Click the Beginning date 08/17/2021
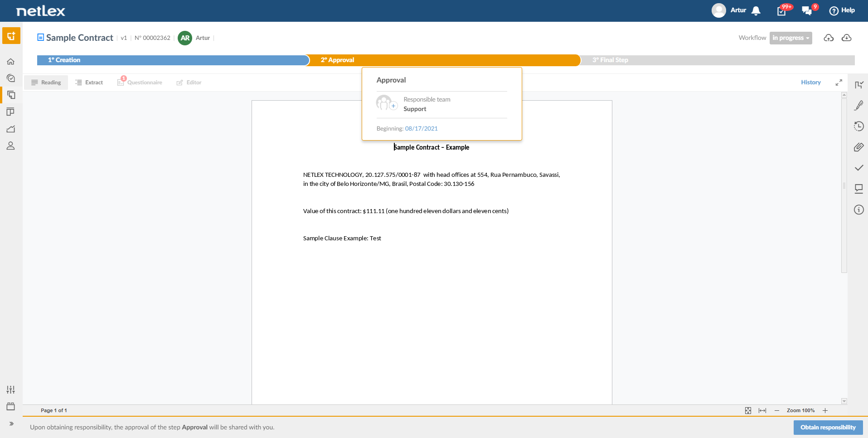868x438 pixels. (421, 128)
